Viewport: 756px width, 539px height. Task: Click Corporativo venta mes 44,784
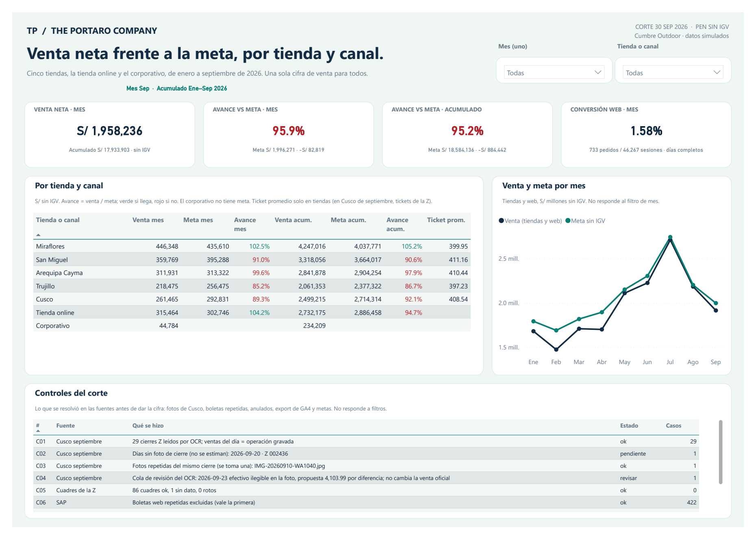(x=169, y=326)
